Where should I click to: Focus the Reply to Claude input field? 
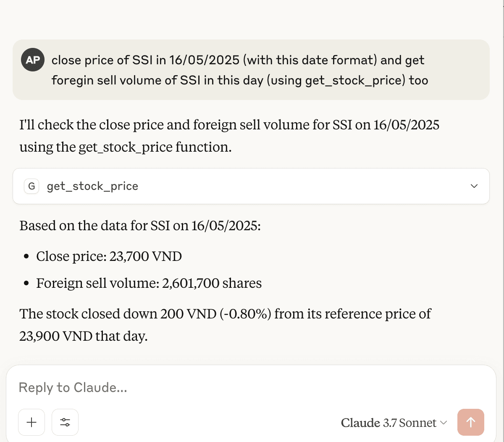(251, 387)
